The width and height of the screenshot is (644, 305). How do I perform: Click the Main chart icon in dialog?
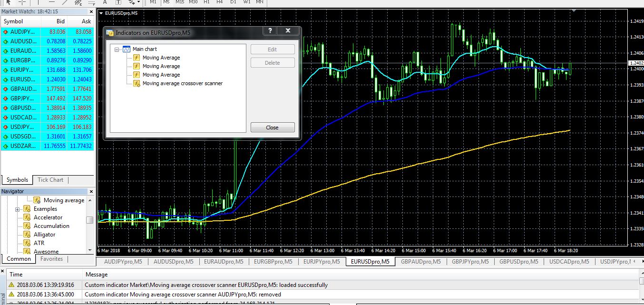tap(127, 49)
